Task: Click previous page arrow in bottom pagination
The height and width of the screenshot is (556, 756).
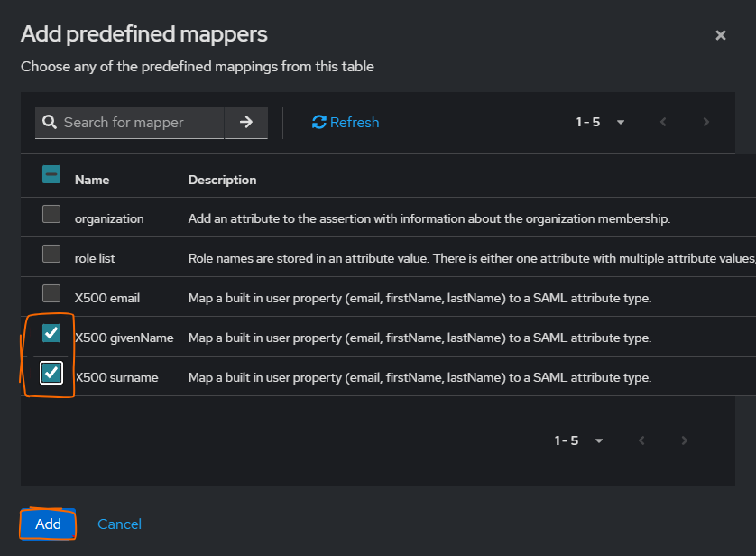Action: tap(641, 440)
